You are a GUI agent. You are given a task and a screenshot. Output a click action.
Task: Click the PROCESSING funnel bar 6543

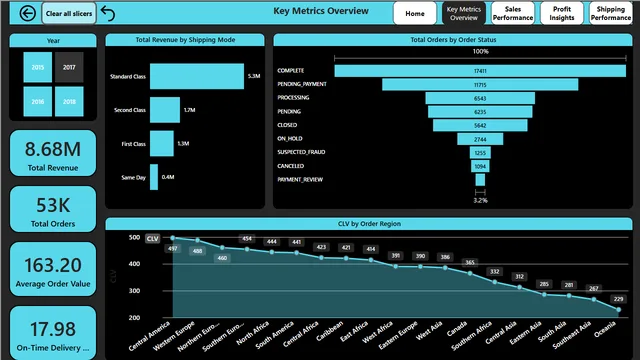click(x=480, y=98)
